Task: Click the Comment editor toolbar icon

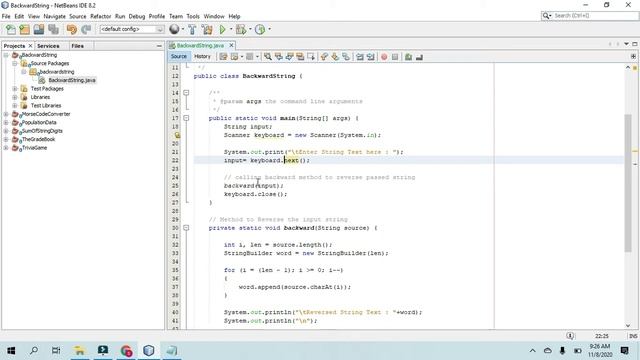Action: point(408,57)
